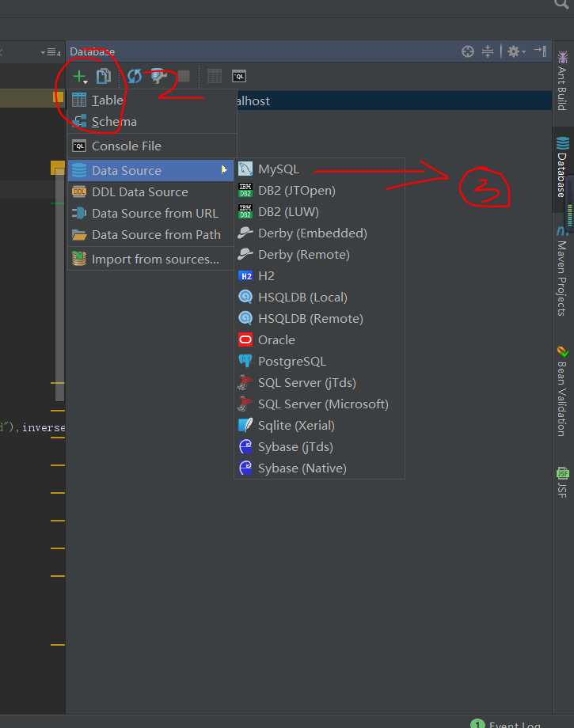Select PostgreSQL data source
Viewport: 574px width, 728px height.
(x=319, y=361)
